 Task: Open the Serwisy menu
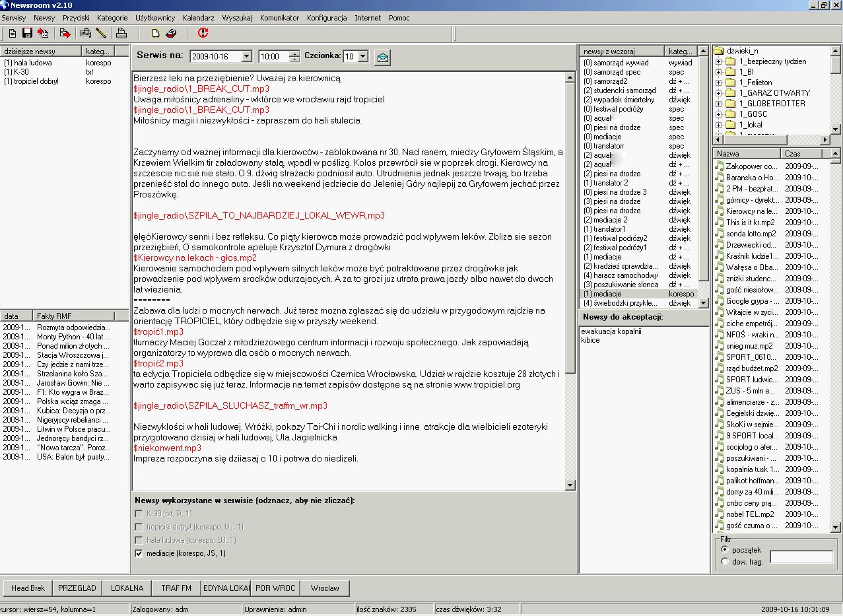point(14,18)
